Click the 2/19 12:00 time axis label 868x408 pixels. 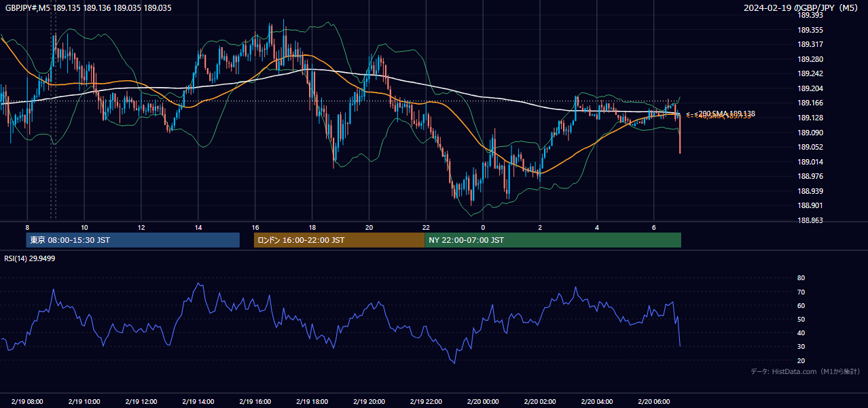(x=141, y=402)
